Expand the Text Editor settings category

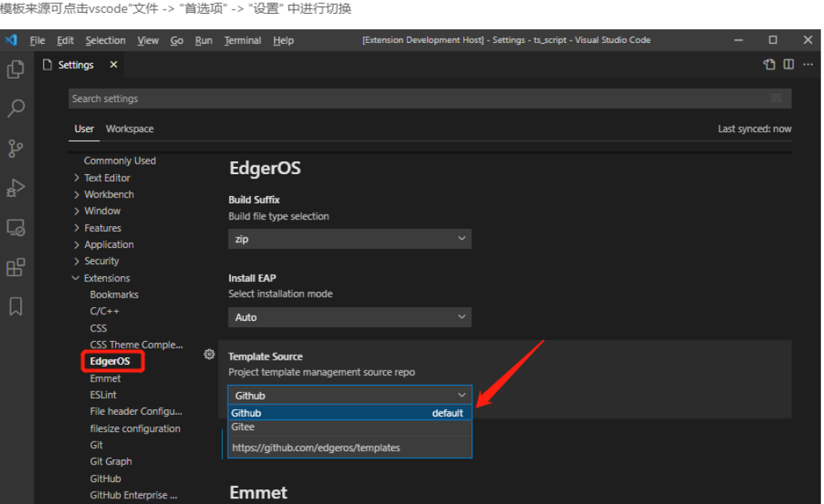pos(107,178)
